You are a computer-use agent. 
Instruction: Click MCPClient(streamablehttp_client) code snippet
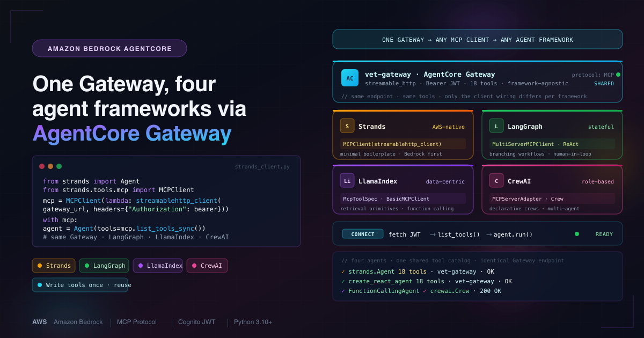403,144
